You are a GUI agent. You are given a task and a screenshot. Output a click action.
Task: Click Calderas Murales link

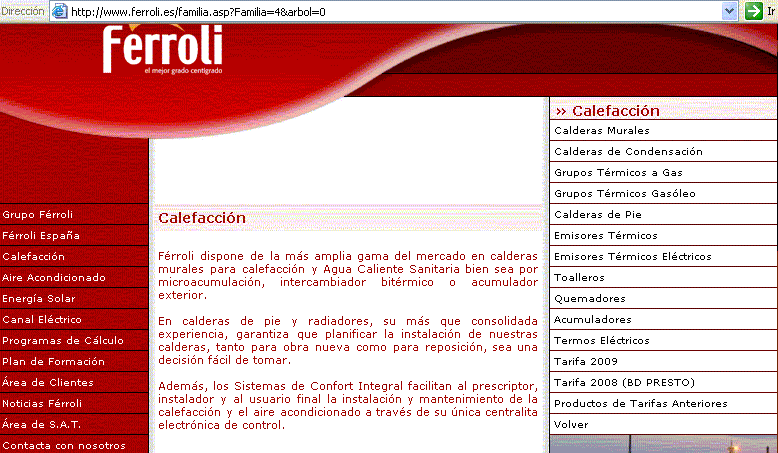coord(602,130)
